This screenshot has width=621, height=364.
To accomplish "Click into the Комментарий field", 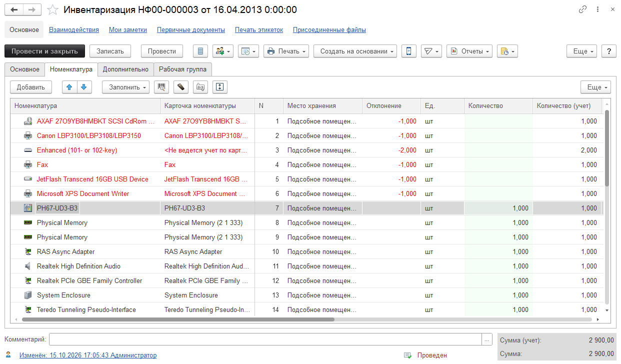I will coord(265,339).
